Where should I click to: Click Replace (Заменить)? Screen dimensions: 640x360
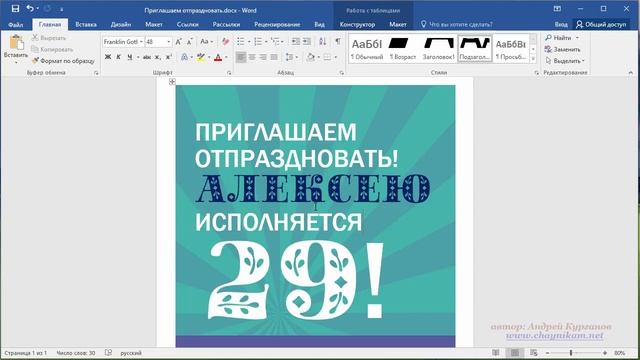[562, 49]
